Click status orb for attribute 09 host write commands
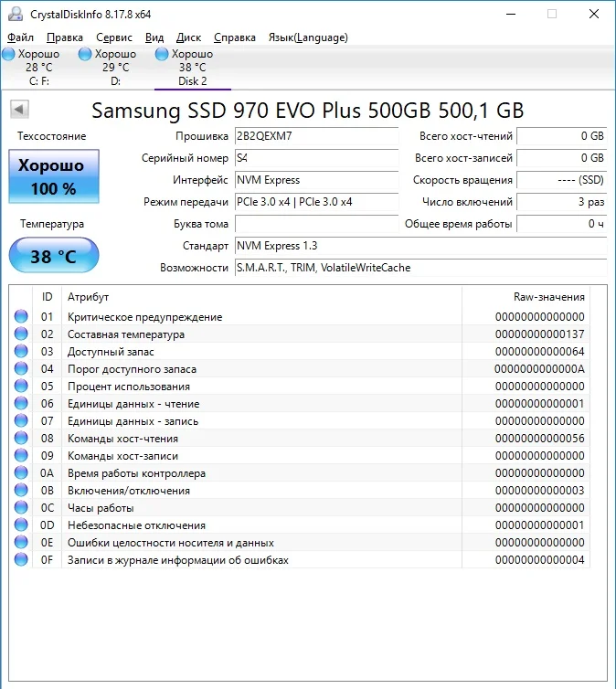 [x=21, y=455]
